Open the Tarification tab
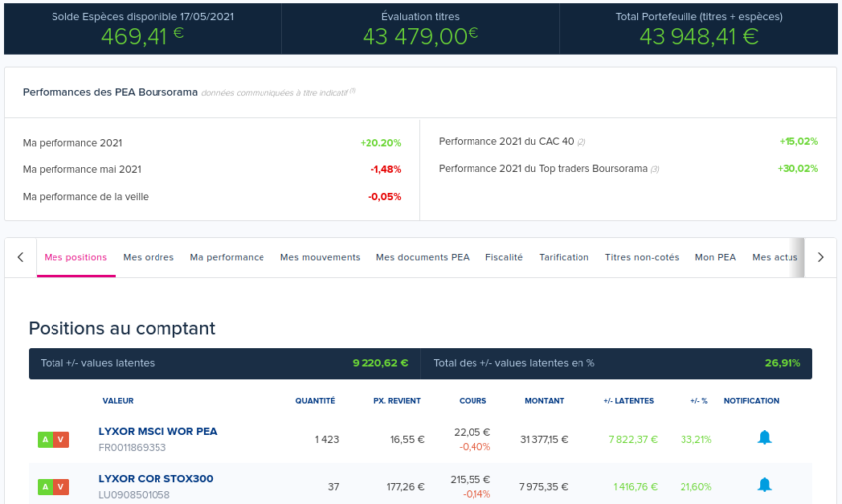The width and height of the screenshot is (842, 504). [564, 257]
